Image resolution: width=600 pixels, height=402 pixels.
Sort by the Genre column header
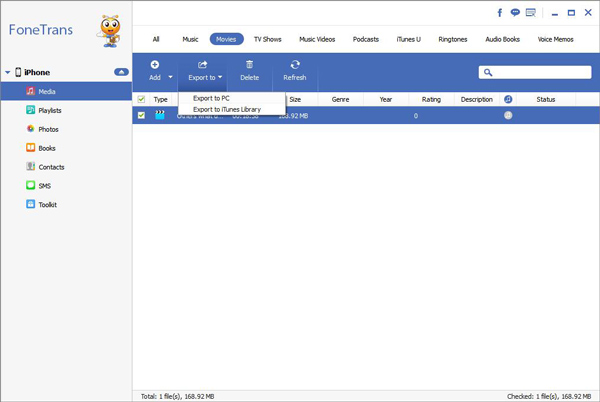click(x=340, y=99)
